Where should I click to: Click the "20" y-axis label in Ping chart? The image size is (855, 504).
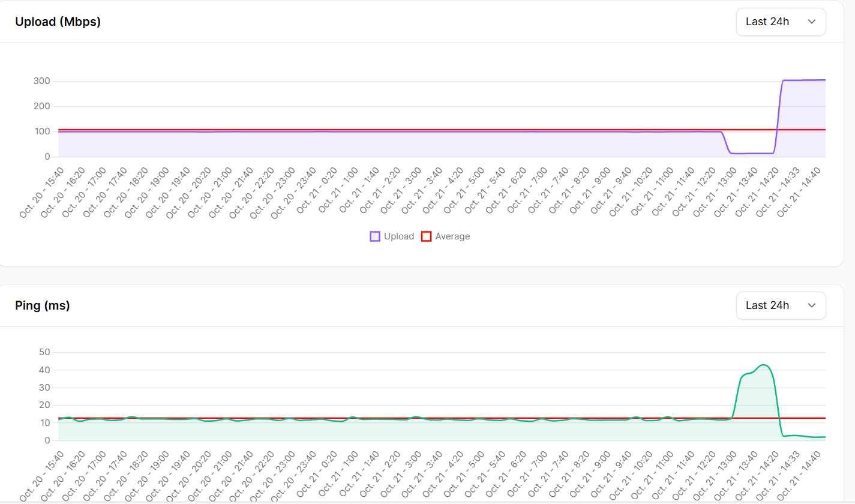(x=46, y=405)
